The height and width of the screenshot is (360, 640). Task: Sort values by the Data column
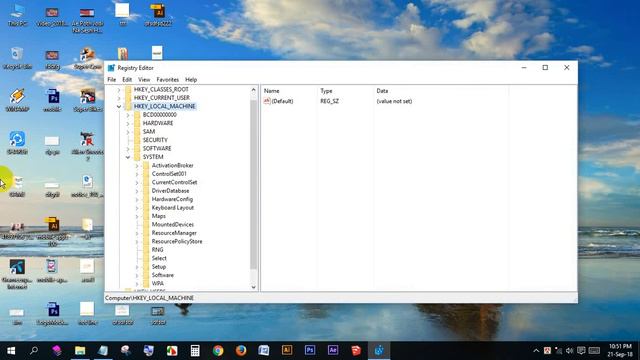(x=441, y=91)
